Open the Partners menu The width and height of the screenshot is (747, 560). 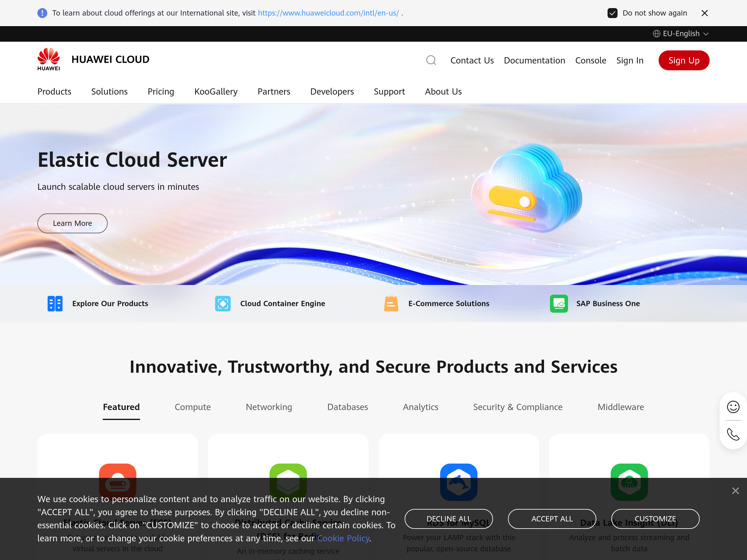pyautogui.click(x=274, y=91)
